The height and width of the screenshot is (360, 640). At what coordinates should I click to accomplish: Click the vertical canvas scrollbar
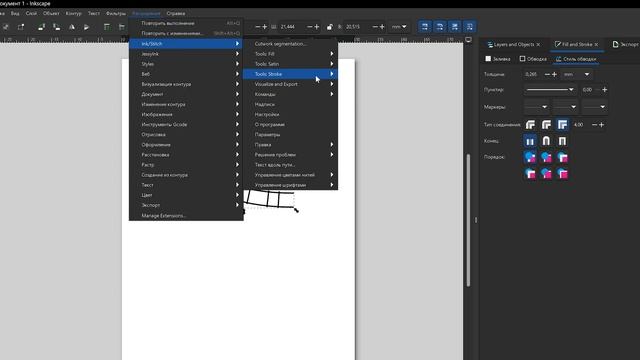(x=468, y=220)
